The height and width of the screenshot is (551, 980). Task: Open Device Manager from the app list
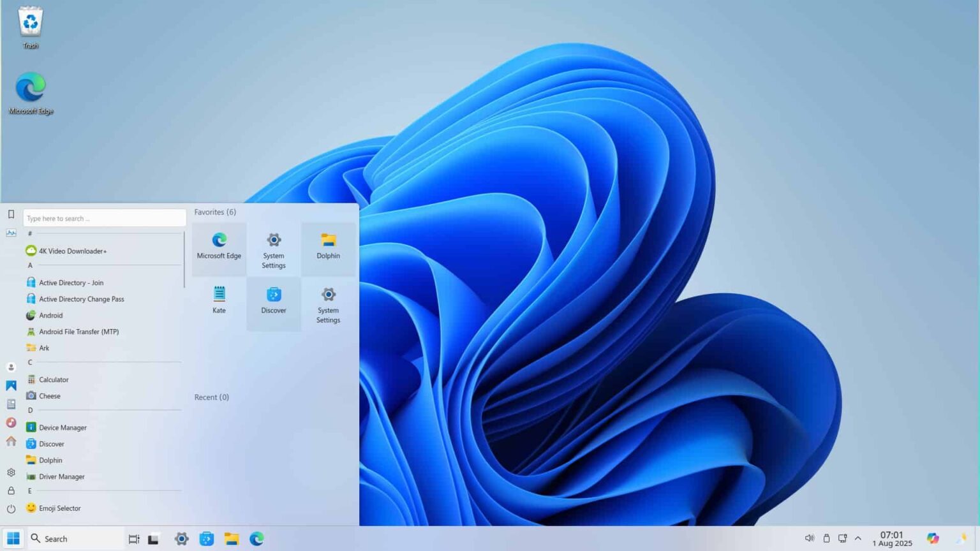63,427
